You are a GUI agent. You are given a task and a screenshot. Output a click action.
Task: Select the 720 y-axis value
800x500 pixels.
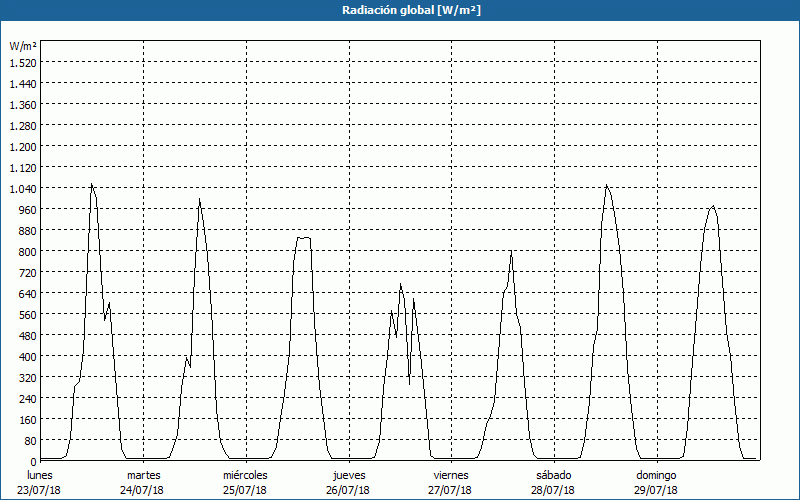coord(28,273)
